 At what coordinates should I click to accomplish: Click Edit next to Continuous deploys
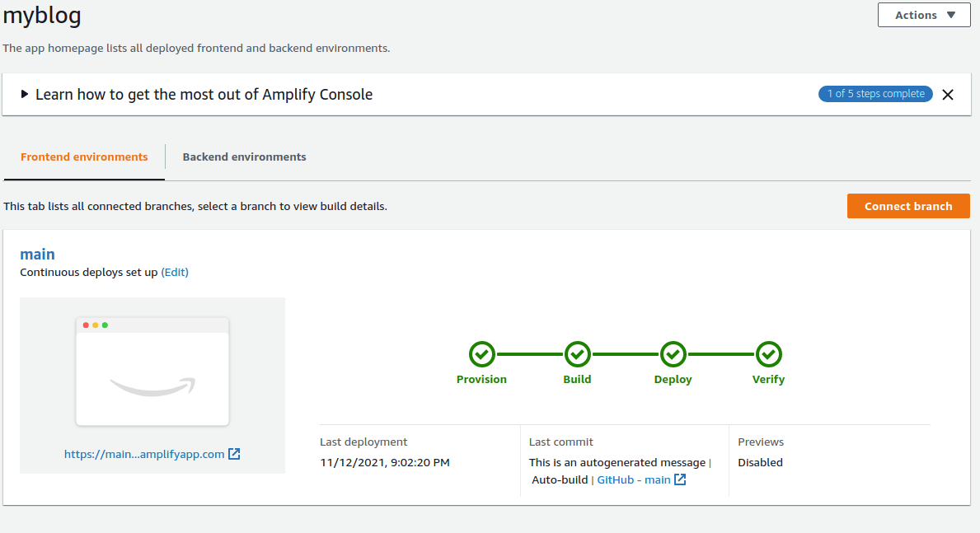pyautogui.click(x=175, y=273)
